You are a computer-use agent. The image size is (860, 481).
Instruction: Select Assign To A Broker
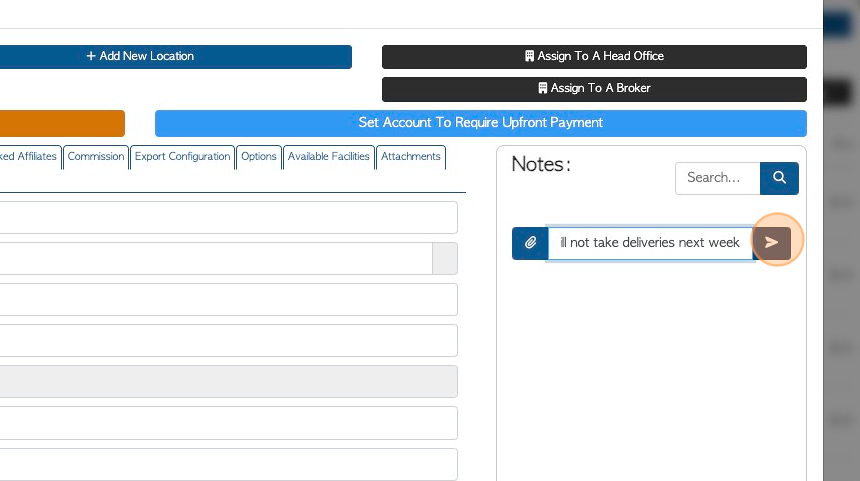594,89
